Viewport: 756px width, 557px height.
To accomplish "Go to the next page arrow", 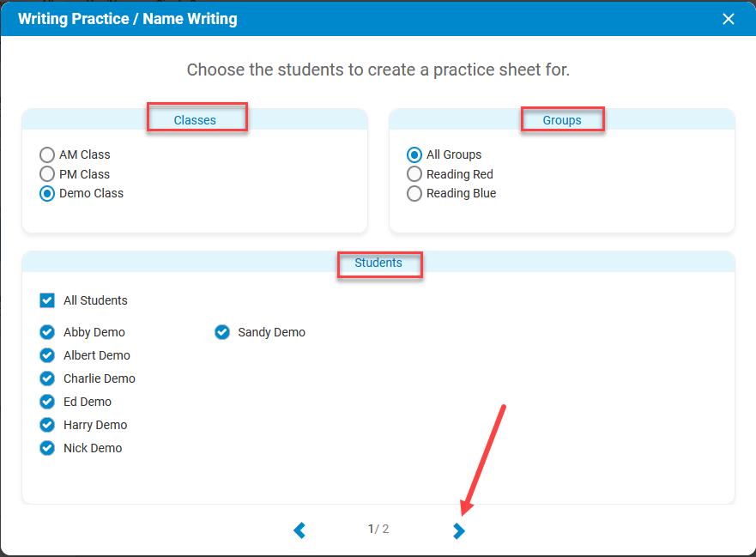I will tap(459, 530).
